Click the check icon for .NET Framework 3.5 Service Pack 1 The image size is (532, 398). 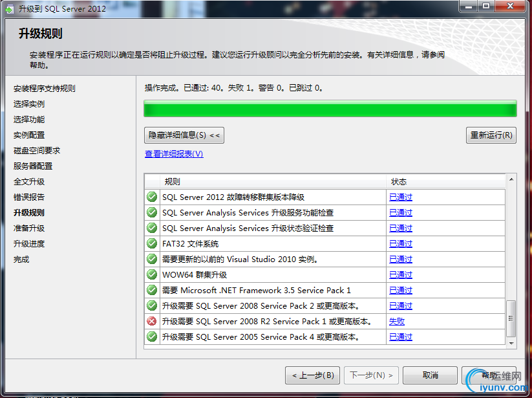pos(152,290)
